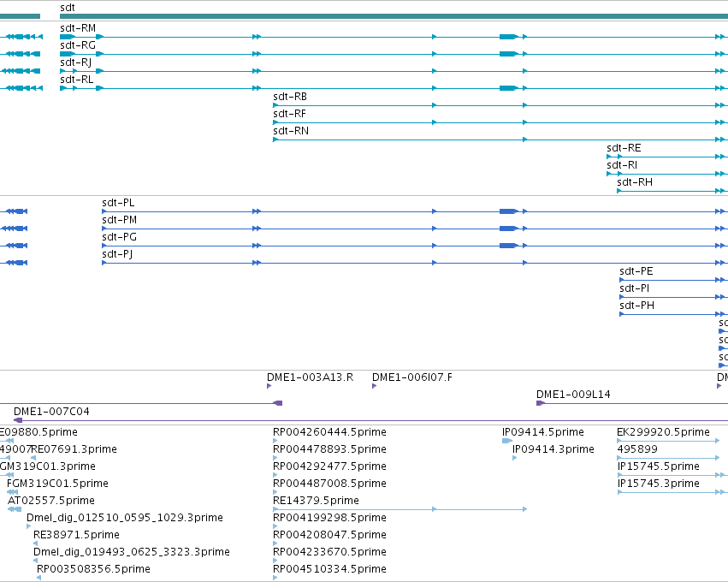Click the EK299920.5prime EST label
Viewport: 728px width, 582px height.
tap(663, 432)
